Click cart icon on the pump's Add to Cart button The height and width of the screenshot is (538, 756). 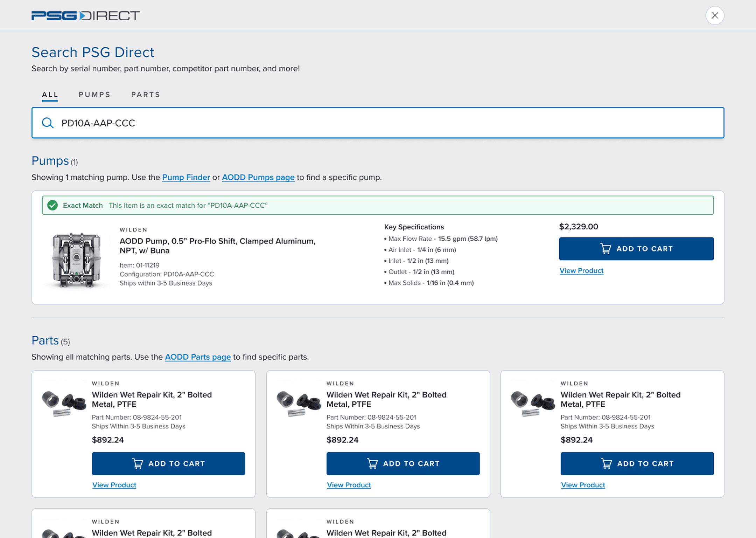pos(605,249)
